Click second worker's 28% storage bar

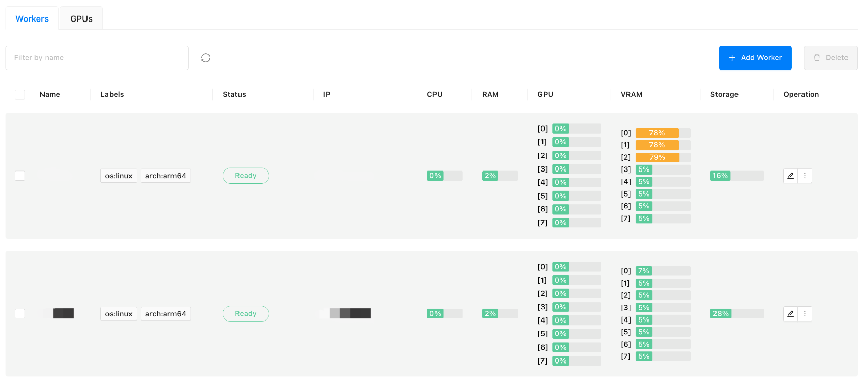click(736, 314)
